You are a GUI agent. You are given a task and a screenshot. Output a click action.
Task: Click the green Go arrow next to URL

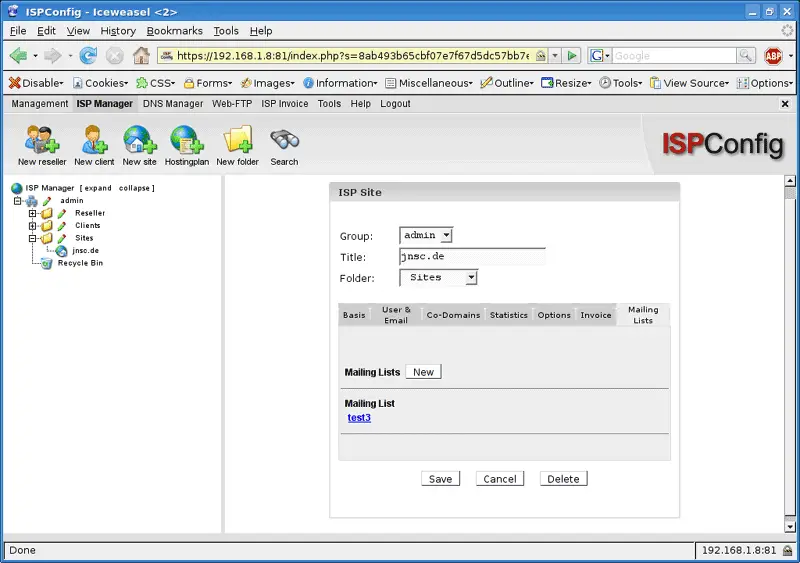point(572,55)
